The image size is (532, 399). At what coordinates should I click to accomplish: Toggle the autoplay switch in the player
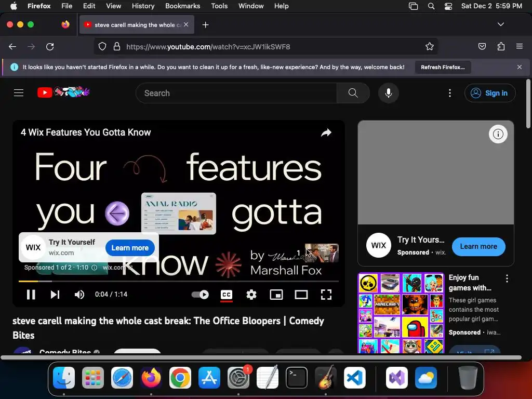pos(200,295)
